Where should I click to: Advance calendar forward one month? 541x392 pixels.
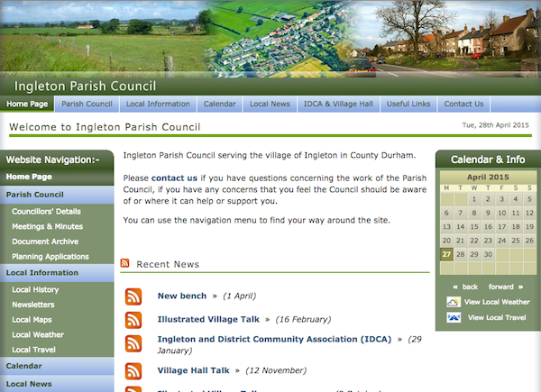coord(502,287)
